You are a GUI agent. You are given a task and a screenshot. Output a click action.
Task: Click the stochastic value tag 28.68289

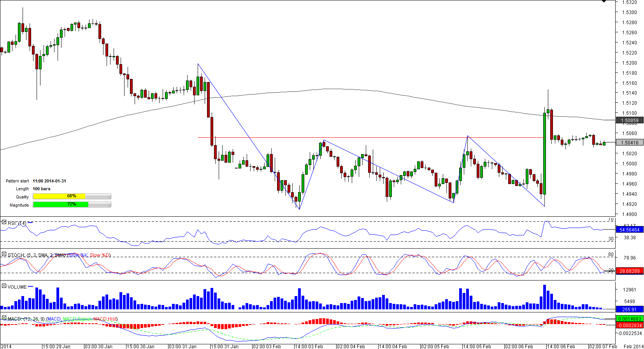point(630,271)
